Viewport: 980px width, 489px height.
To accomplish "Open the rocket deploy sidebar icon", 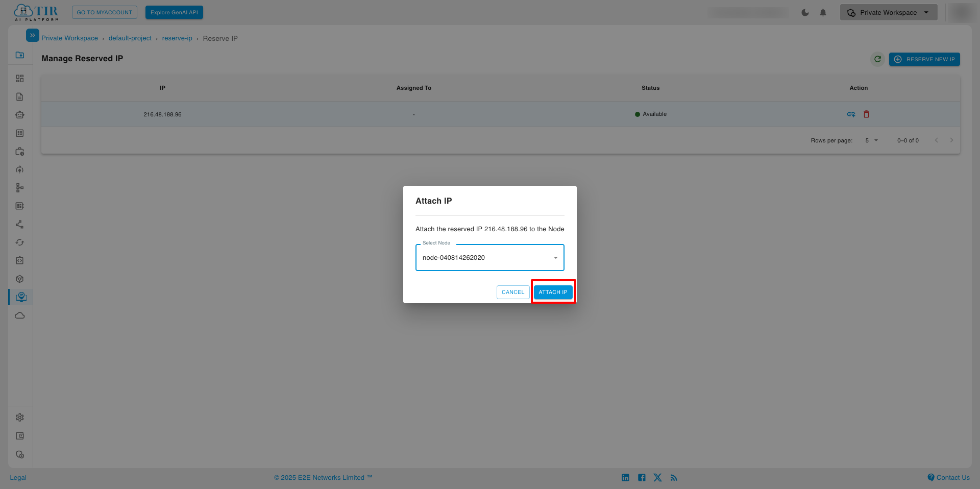I will (x=20, y=169).
